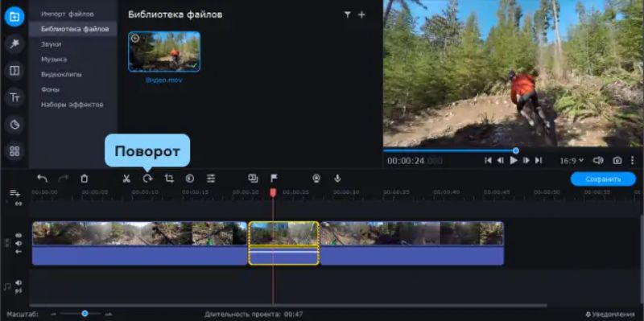Select the first clip on the timeline
The width and height of the screenshot is (644, 321).
(139, 244)
